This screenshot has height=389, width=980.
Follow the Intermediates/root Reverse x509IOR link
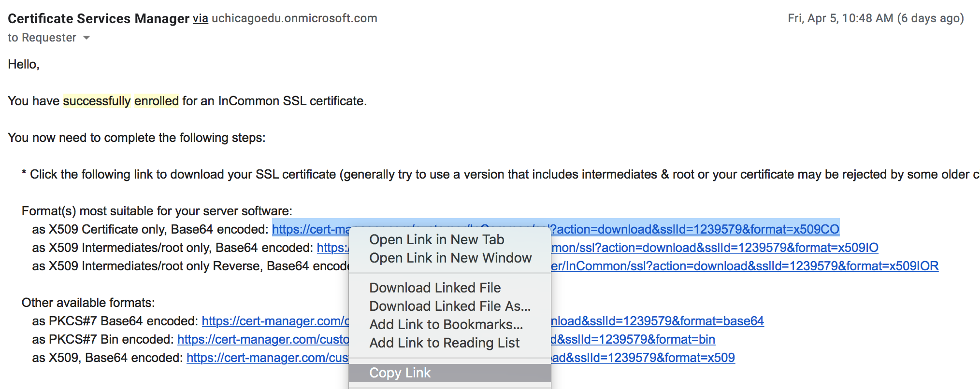(744, 266)
